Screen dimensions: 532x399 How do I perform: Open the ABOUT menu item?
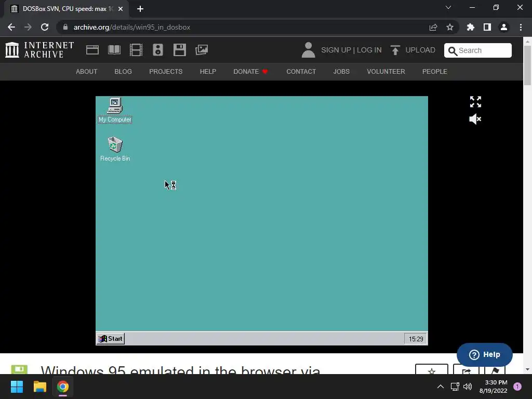coord(87,72)
